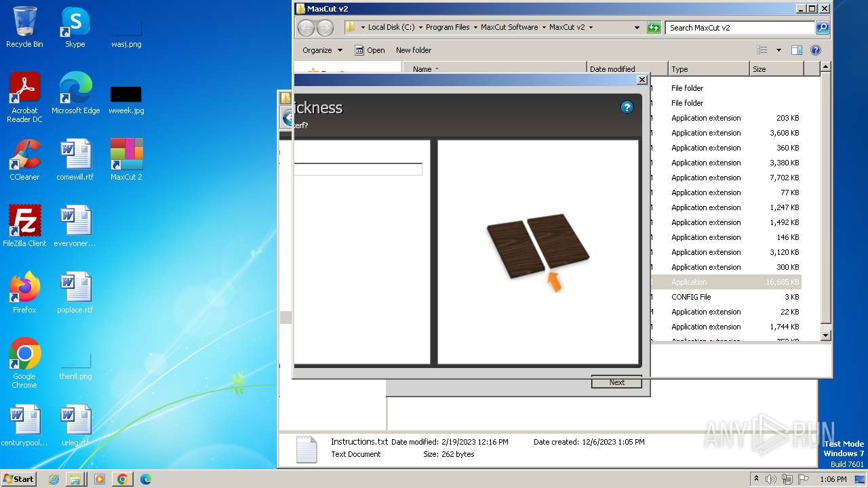
Task: Toggle the preview pane icon
Action: click(797, 50)
